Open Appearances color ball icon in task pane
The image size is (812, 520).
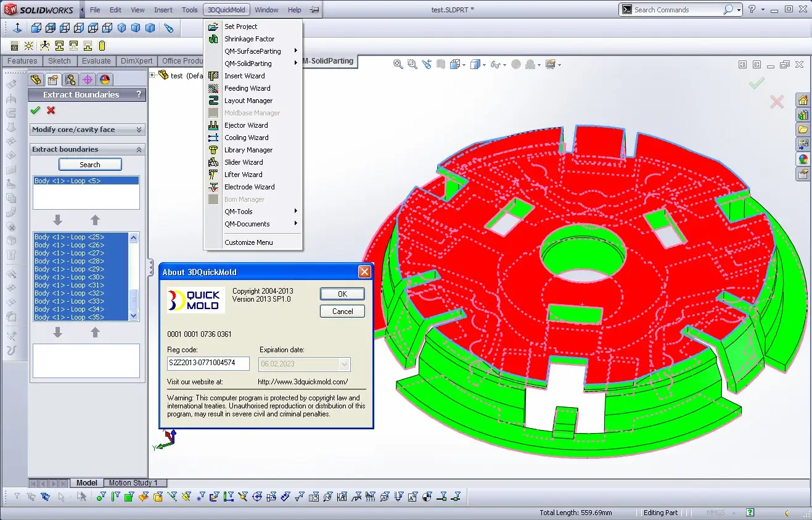click(803, 159)
